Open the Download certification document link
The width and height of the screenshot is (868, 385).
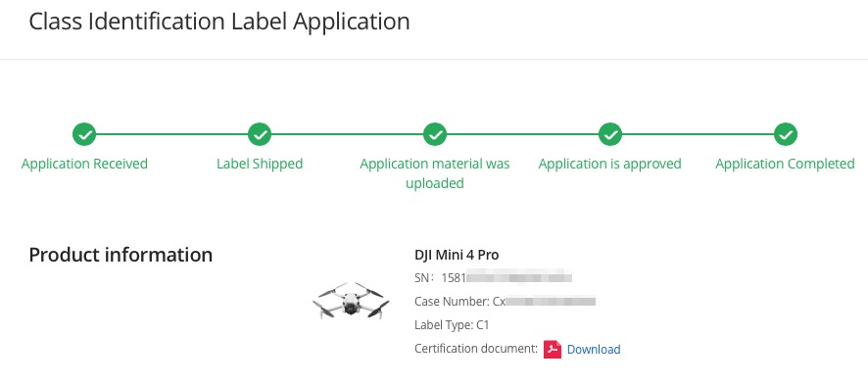coord(594,350)
